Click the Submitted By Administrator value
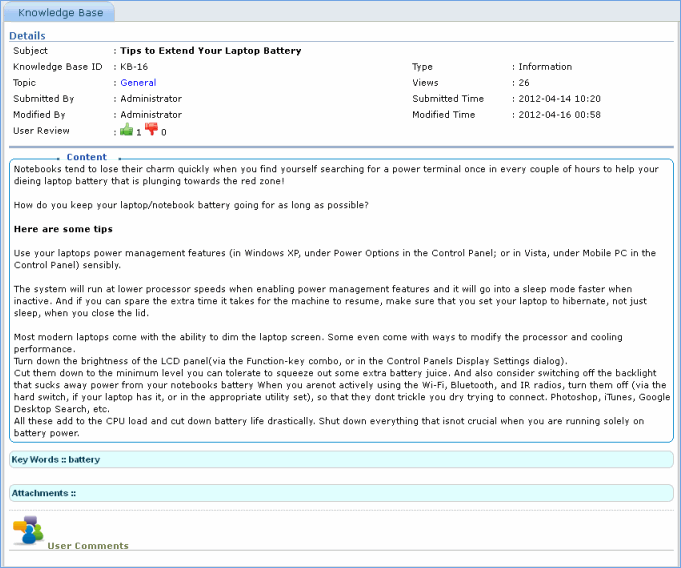Image resolution: width=681 pixels, height=568 pixels. [x=151, y=99]
